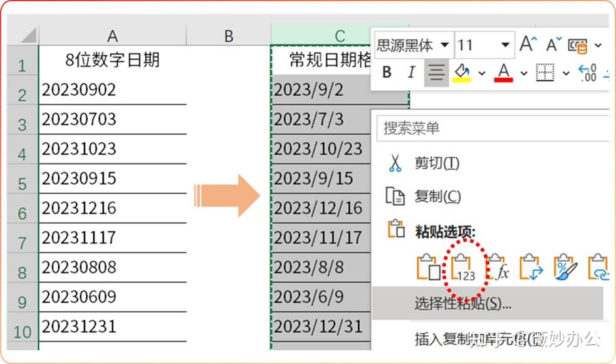Toggle Bold formatting
Image resolution: width=616 pixels, height=364 pixels.
[x=386, y=73]
